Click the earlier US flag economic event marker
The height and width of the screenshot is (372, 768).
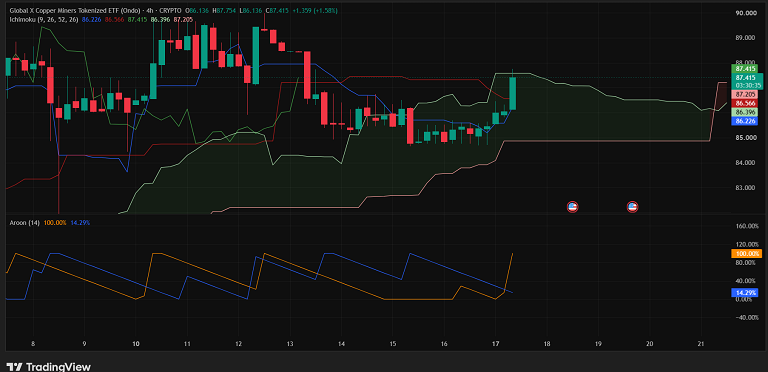(x=572, y=207)
